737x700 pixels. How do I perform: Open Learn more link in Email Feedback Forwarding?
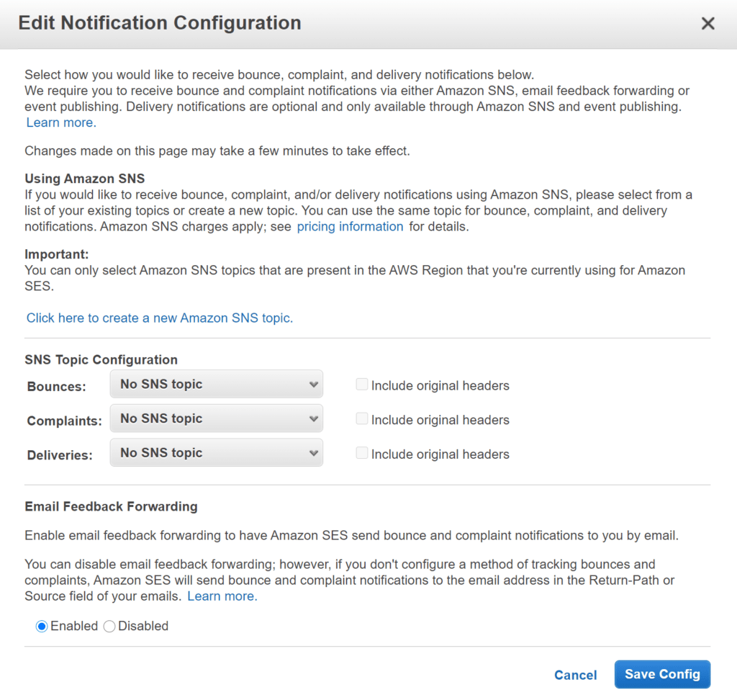tap(222, 596)
